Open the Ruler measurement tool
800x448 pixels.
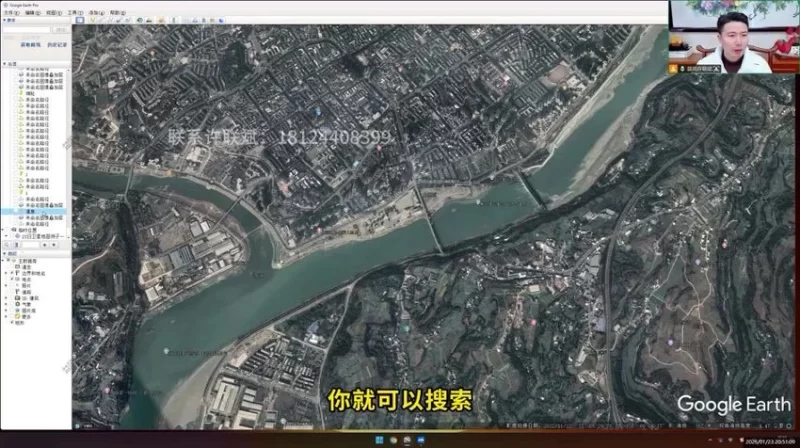174,20
